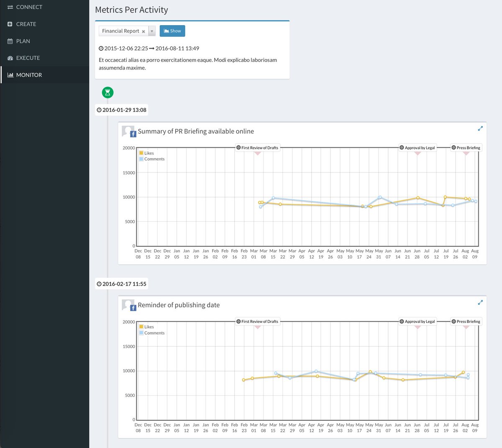The height and width of the screenshot is (448, 502).
Task: Expand the Reminder of publishing date chart
Action: click(480, 302)
